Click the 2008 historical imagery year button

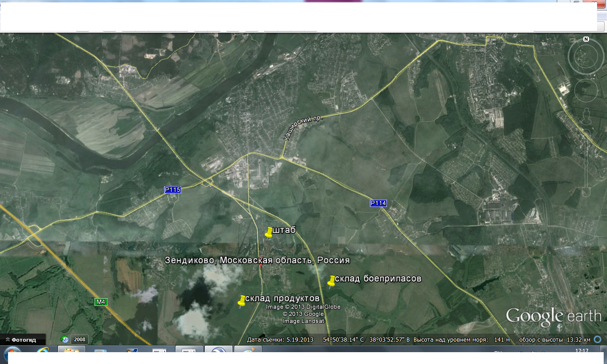point(80,339)
